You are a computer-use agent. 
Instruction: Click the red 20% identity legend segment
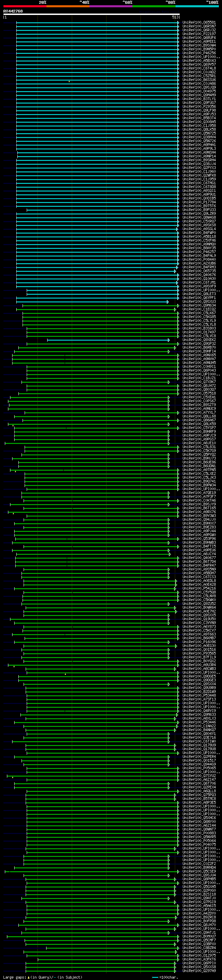coord(25,6)
